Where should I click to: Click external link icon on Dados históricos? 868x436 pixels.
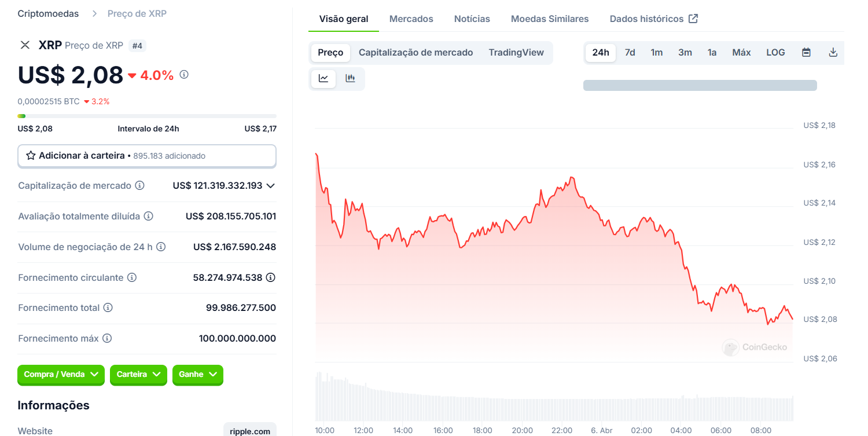(693, 19)
